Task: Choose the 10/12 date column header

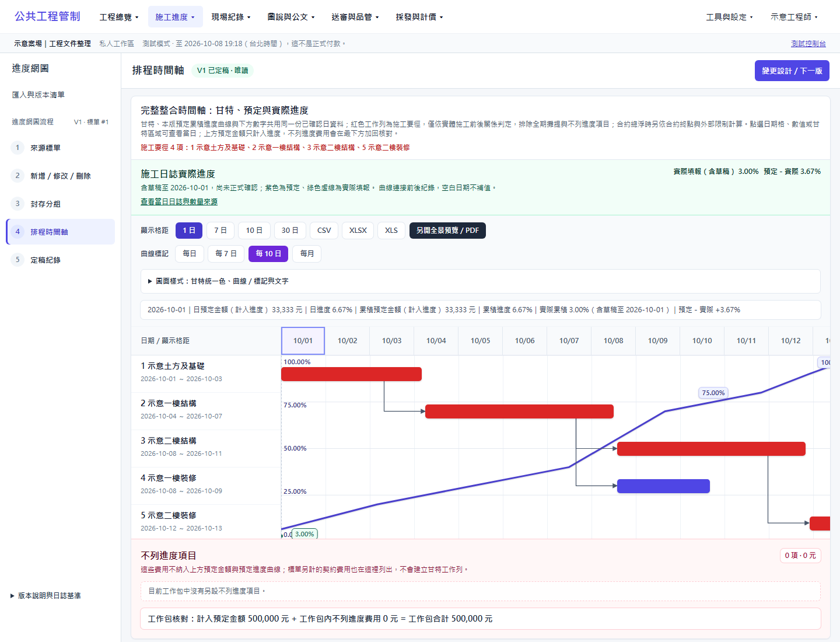Action: [x=791, y=341]
